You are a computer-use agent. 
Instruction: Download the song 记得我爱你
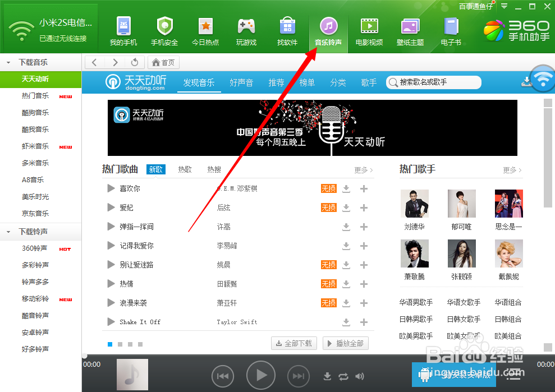346,246
